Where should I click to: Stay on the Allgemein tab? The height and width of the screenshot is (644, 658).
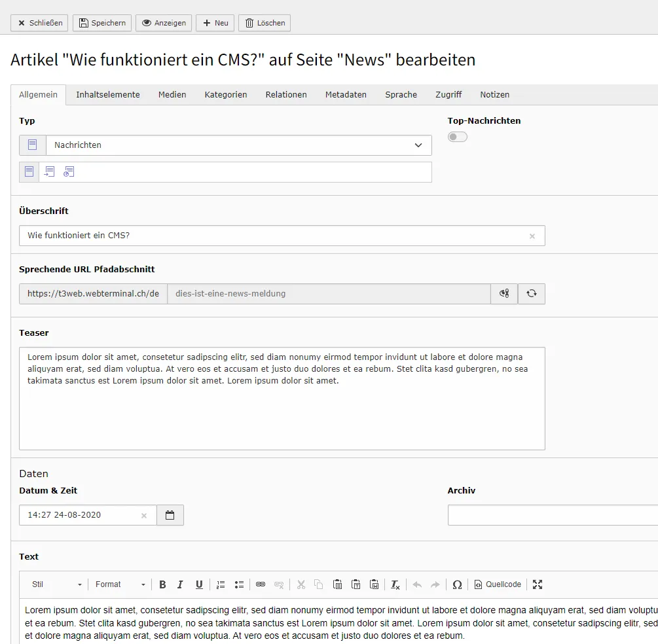tap(38, 95)
